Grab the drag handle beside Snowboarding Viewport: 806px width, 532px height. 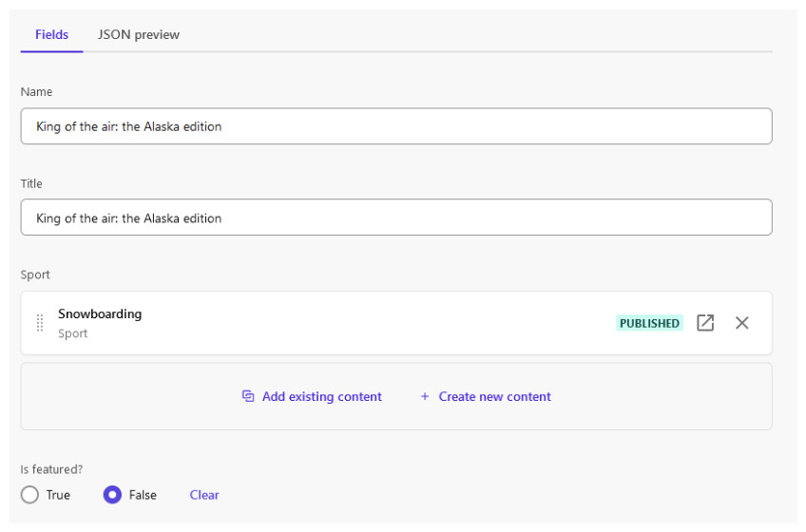40,323
